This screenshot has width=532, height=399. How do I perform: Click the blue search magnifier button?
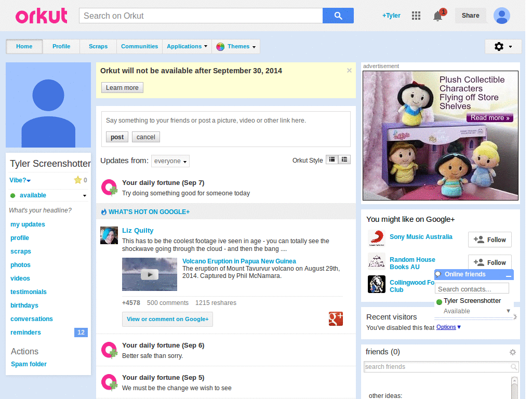click(x=338, y=16)
